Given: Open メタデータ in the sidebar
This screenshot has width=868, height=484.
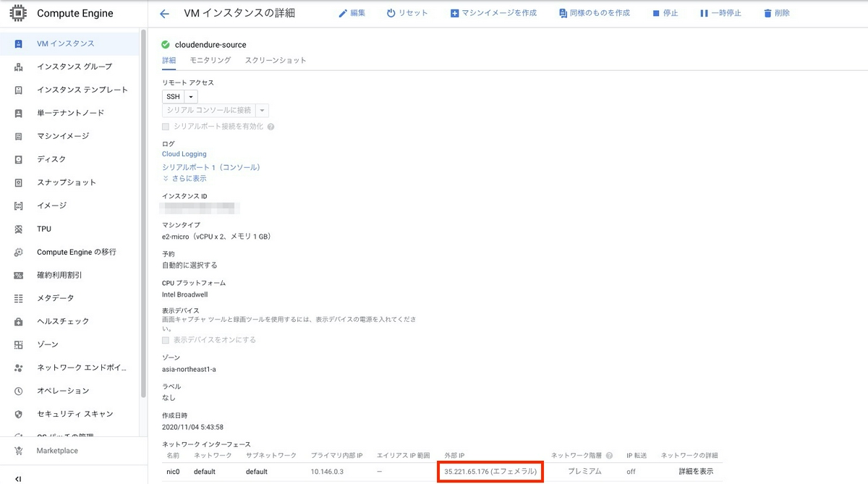Looking at the screenshot, I should (x=56, y=298).
